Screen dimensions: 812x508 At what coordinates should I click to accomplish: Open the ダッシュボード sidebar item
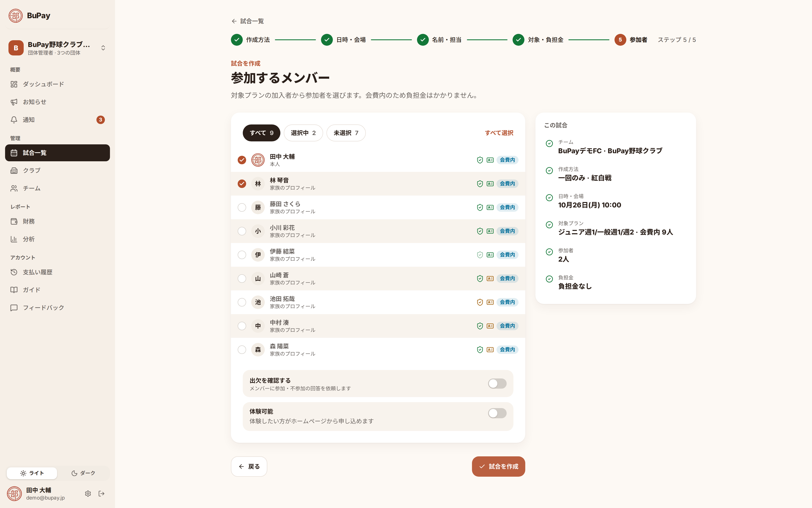pos(57,84)
